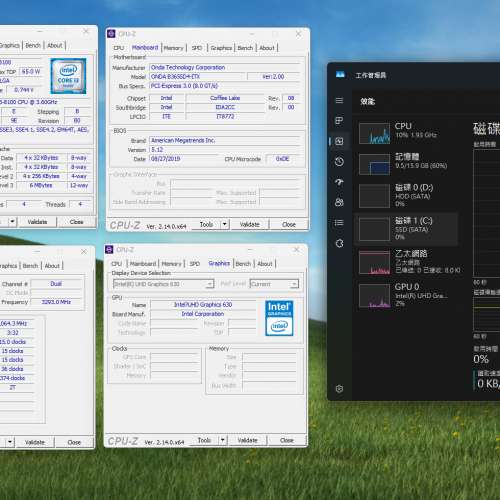The image size is (500, 500).
Task: Open Startup apps icon in Task Manager sidebar
Action: click(x=339, y=182)
